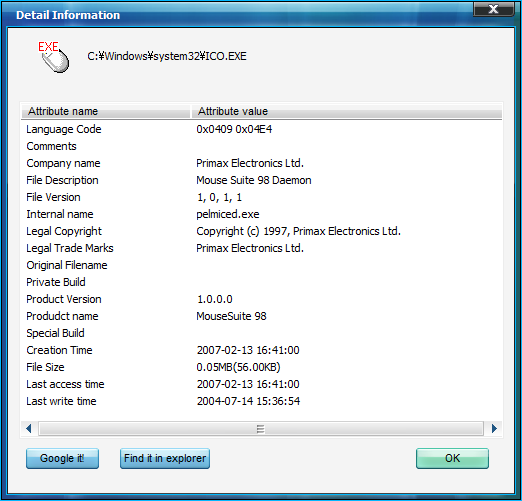522x501 pixels.
Task: Click the EXE mouse file icon
Action: 53,57
